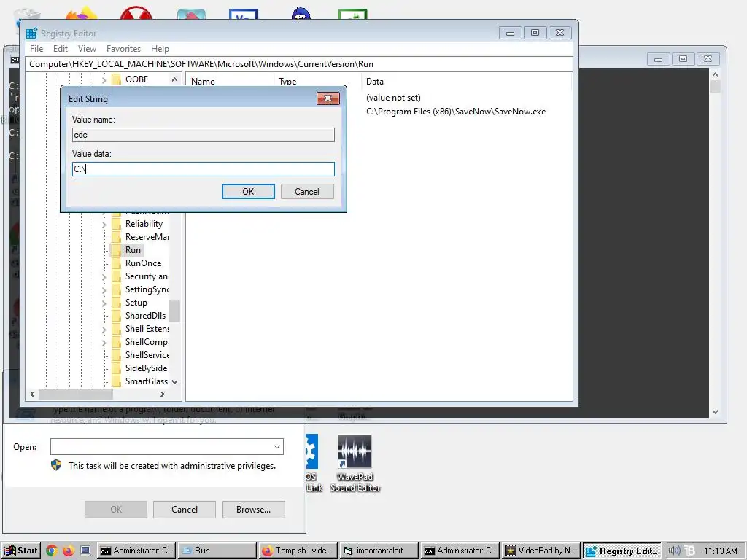Click the admin privileges shield icon
Image resolution: width=747 pixels, height=560 pixels.
point(56,465)
